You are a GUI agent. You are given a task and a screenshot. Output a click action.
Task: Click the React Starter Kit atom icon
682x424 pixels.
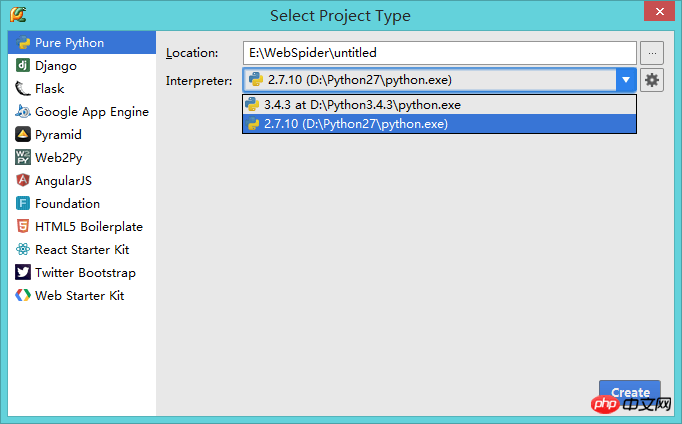(23, 249)
